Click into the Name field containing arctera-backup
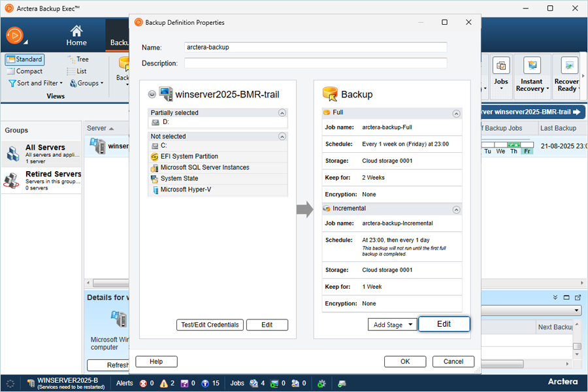 click(x=316, y=47)
